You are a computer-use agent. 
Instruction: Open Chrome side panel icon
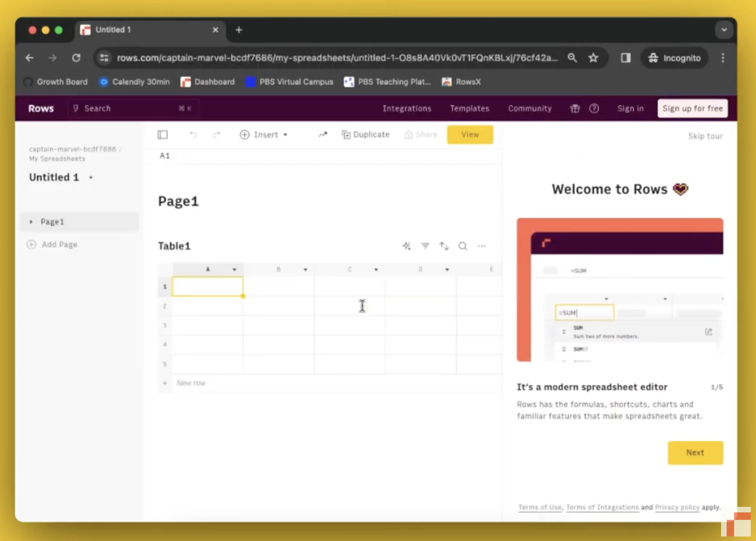click(626, 58)
